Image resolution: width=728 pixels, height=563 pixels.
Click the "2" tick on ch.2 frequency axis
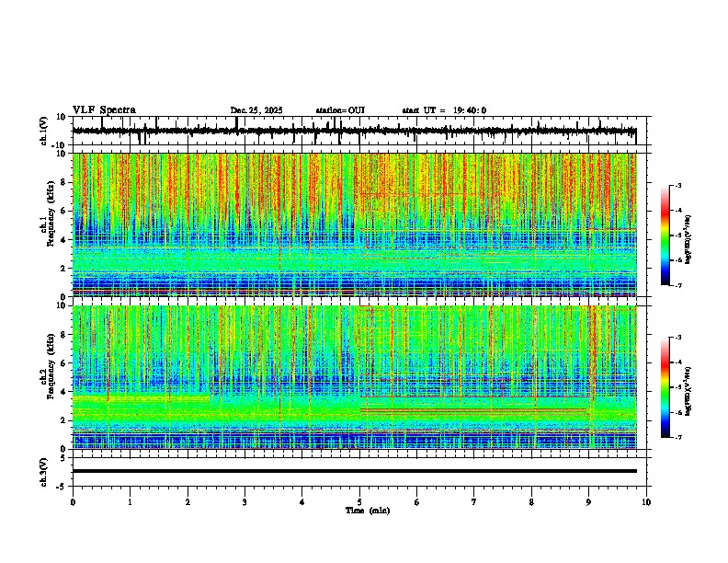pyautogui.click(x=63, y=420)
